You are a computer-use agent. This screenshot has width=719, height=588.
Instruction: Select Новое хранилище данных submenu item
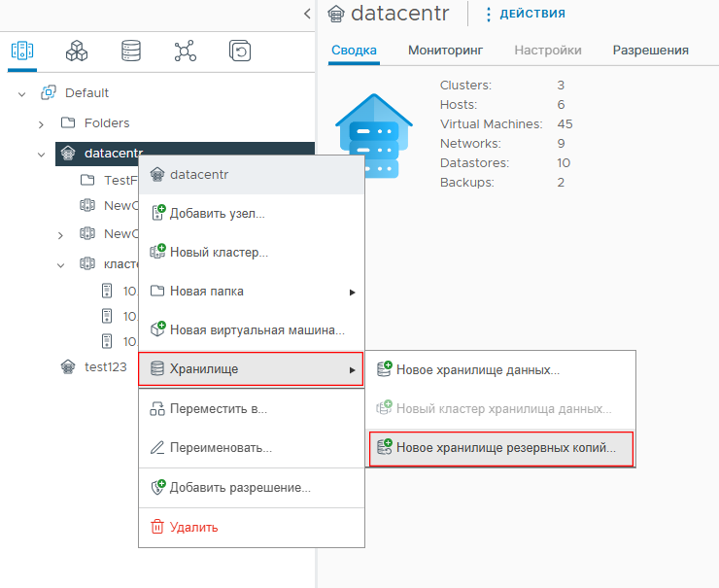click(500, 369)
